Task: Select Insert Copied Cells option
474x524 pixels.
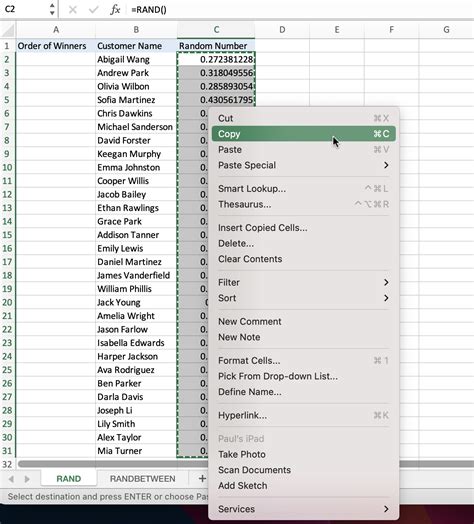Action: 304,228
